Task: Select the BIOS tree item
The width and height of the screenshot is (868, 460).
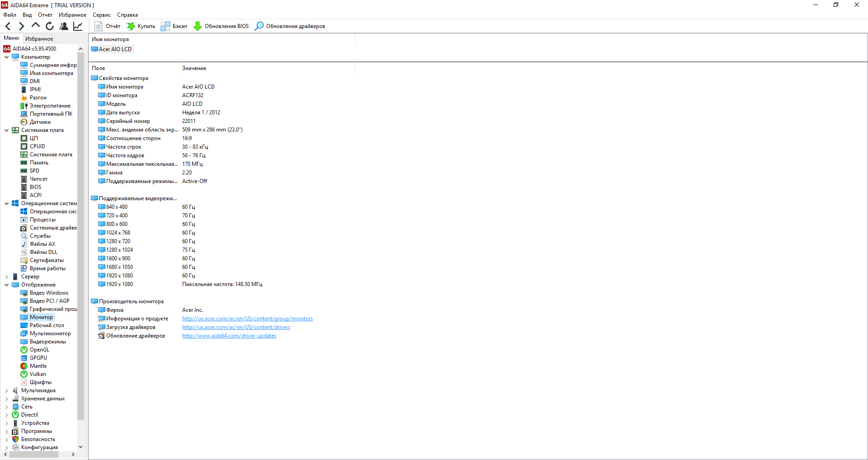Action: [31, 187]
